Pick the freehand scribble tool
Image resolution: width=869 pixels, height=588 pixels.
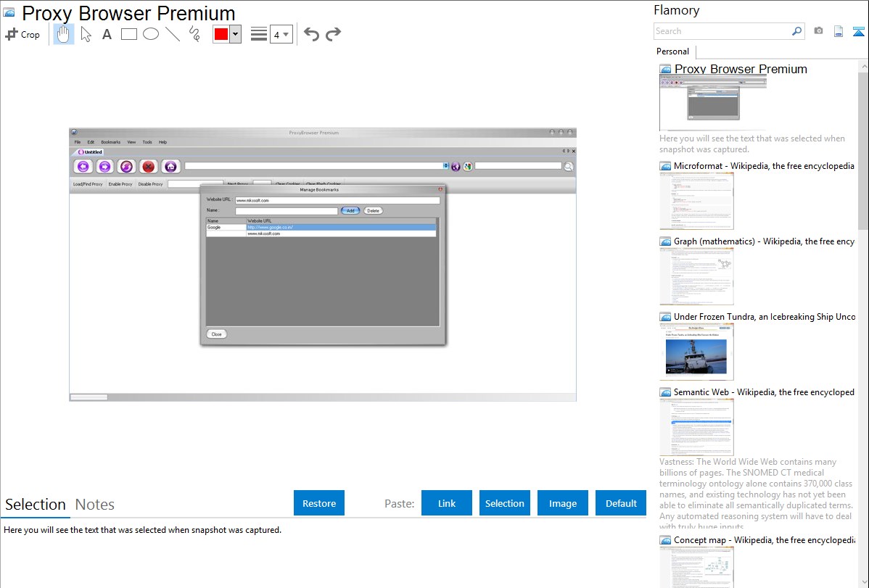pyautogui.click(x=194, y=34)
